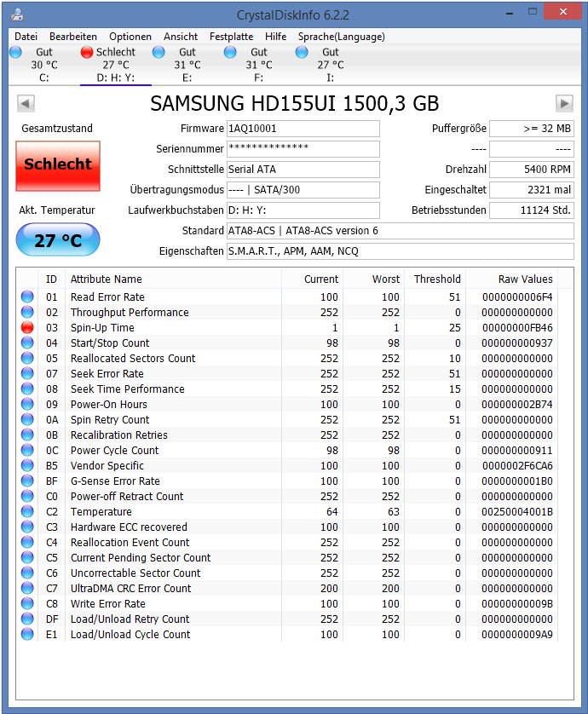Viewport: 588px width, 714px height.
Task: Open the Optionen menu
Action: (130, 37)
